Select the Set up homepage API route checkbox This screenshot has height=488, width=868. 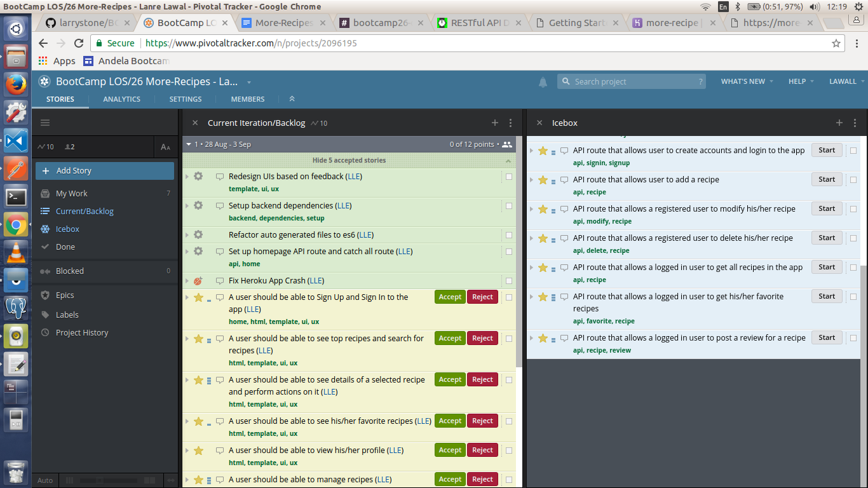click(509, 252)
